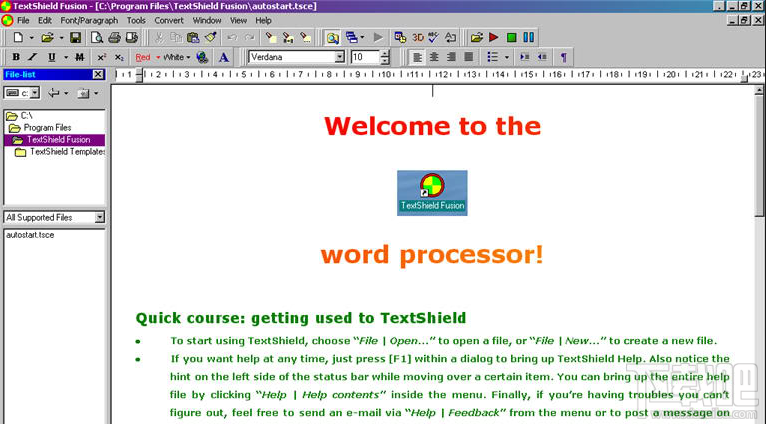Open the Help menu
This screenshot has height=424, width=766.
pyautogui.click(x=263, y=21)
